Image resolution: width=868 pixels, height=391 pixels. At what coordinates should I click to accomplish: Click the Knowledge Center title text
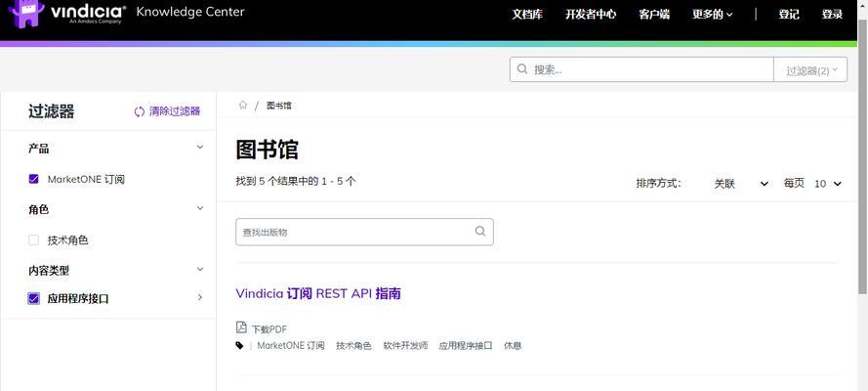189,12
